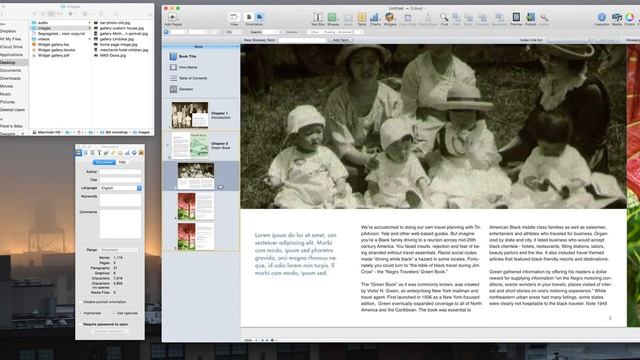Screen dimensions: 640x360
Task: Click the Author field in Inspector
Action: tap(120, 172)
